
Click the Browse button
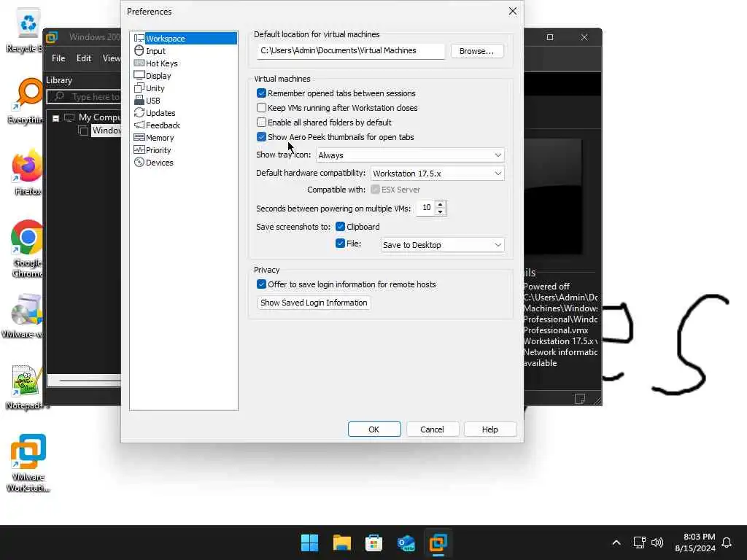point(477,51)
